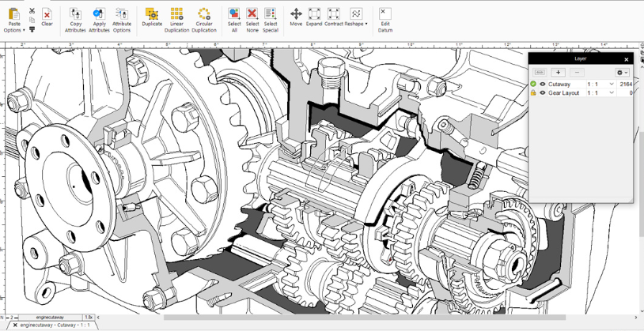Click the left scroll arrow on horizontal scrollbar
Image resolution: width=644 pixels, height=331 pixels.
click(x=98, y=318)
